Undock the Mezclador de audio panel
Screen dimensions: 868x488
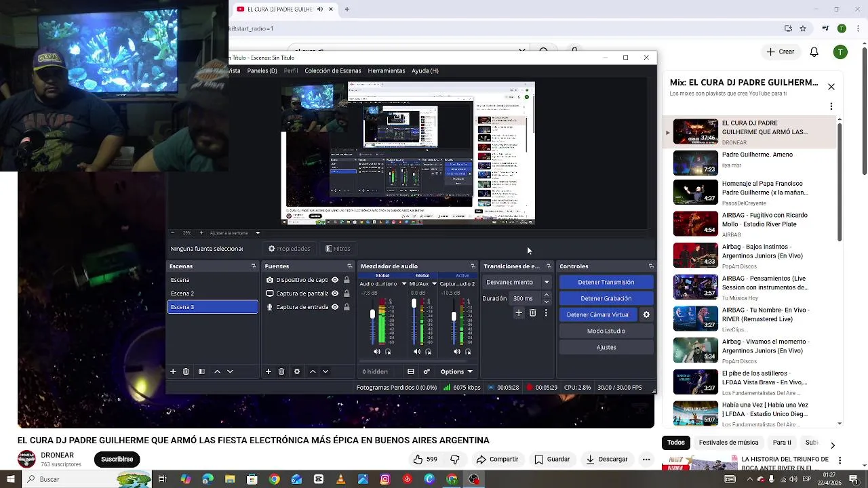[473, 266]
